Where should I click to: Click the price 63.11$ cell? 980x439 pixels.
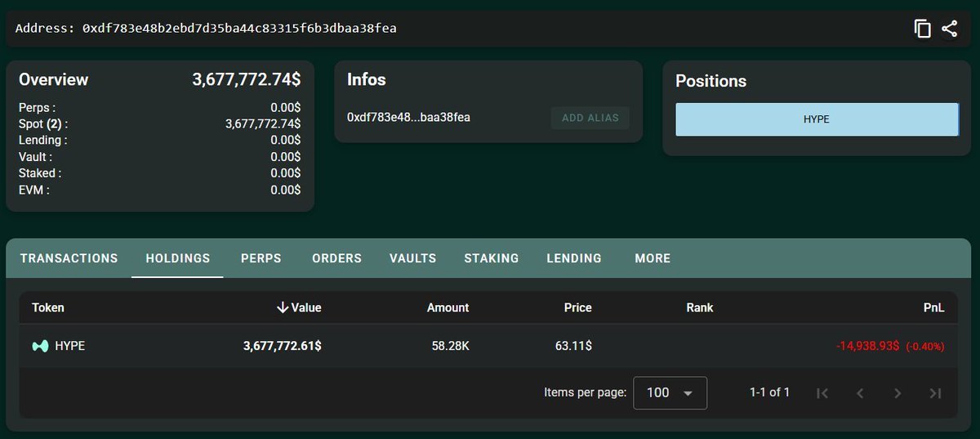[573, 346]
